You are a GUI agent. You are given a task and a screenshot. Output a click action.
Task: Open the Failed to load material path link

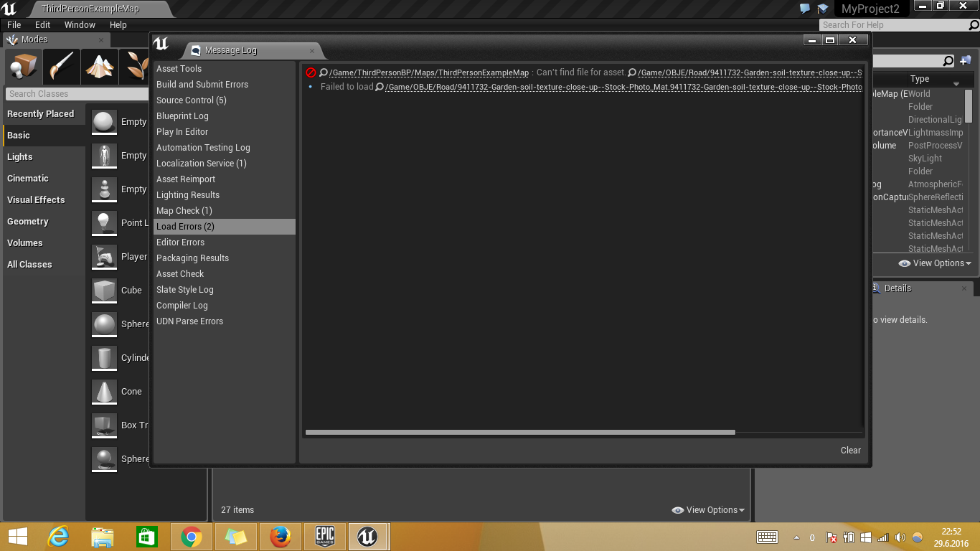(623, 87)
